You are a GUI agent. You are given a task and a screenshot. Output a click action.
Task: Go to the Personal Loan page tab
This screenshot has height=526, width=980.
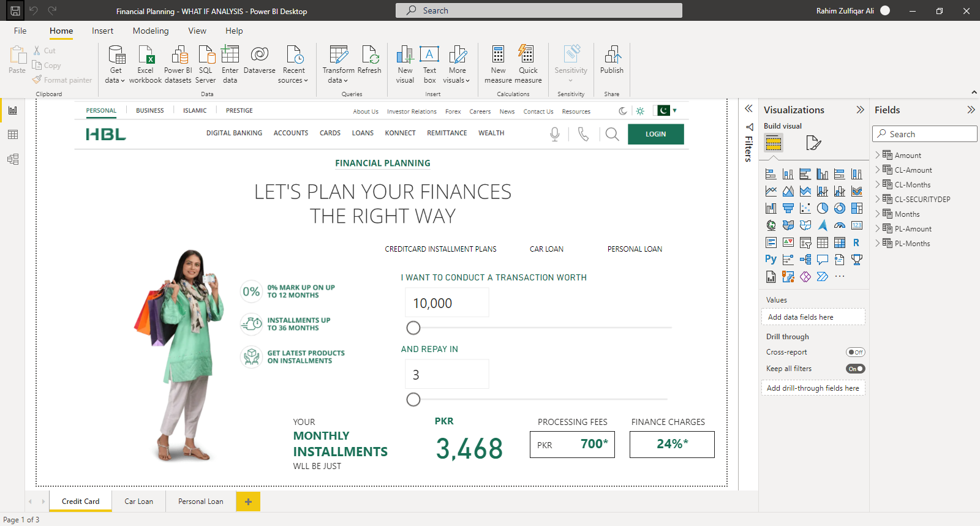click(201, 502)
